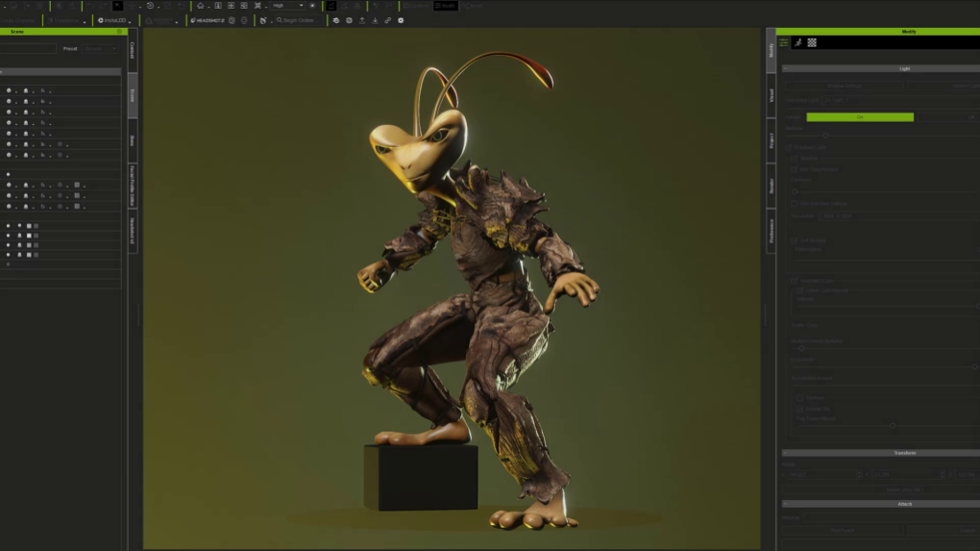Select the checkerboard material icon
980x551 pixels.
click(812, 42)
